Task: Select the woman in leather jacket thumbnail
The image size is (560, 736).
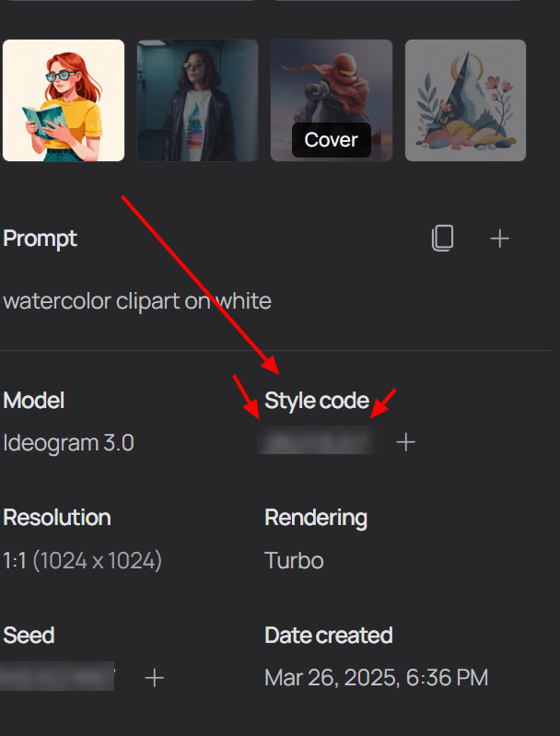Action: click(x=197, y=100)
